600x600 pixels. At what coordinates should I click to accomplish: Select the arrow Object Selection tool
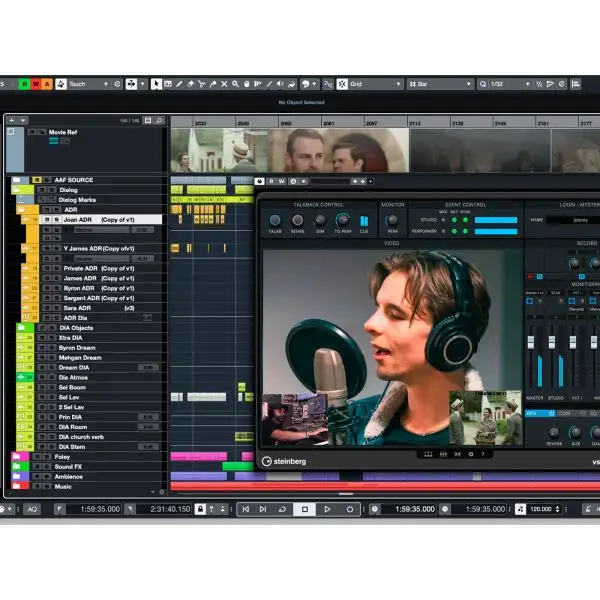156,84
